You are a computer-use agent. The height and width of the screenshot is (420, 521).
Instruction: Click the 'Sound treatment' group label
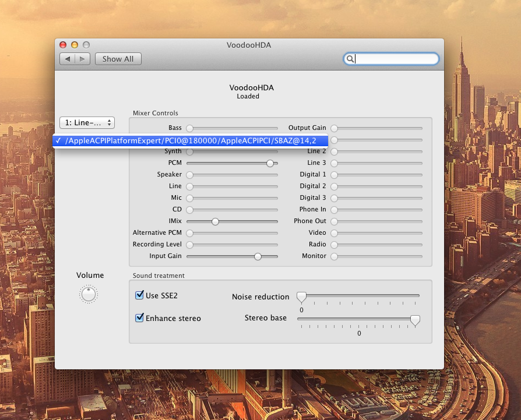click(159, 276)
